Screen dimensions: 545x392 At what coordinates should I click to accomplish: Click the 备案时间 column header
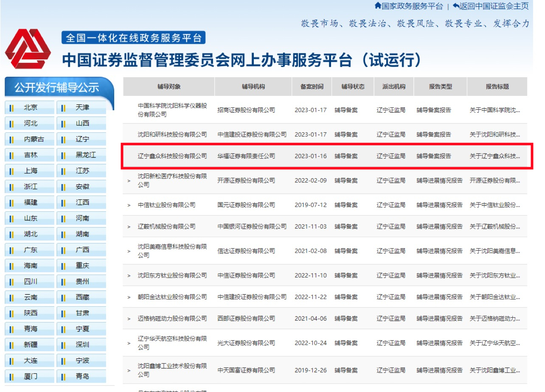pyautogui.click(x=312, y=87)
